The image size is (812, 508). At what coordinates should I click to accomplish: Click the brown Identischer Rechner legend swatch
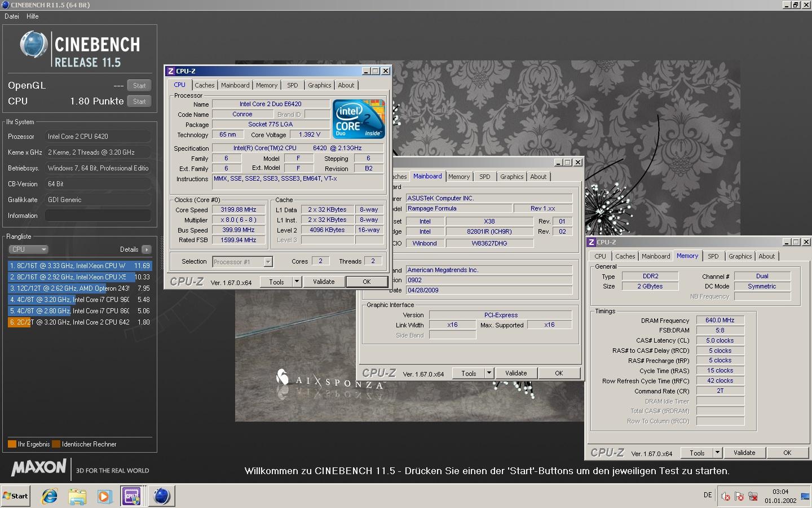coord(56,444)
